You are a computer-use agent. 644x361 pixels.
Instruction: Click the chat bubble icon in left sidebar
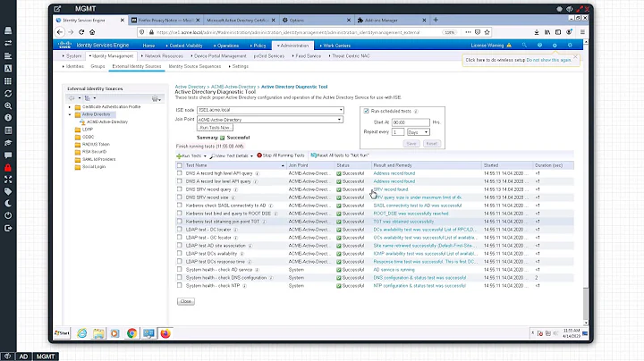point(8,155)
